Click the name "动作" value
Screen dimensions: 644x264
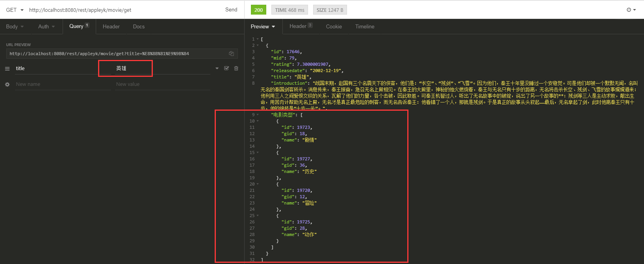pyautogui.click(x=310, y=234)
